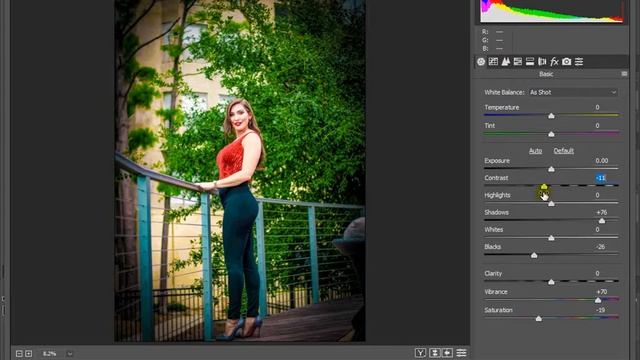Click the Contrast slider handle
Viewport: 640px width, 360px height.
point(544,187)
